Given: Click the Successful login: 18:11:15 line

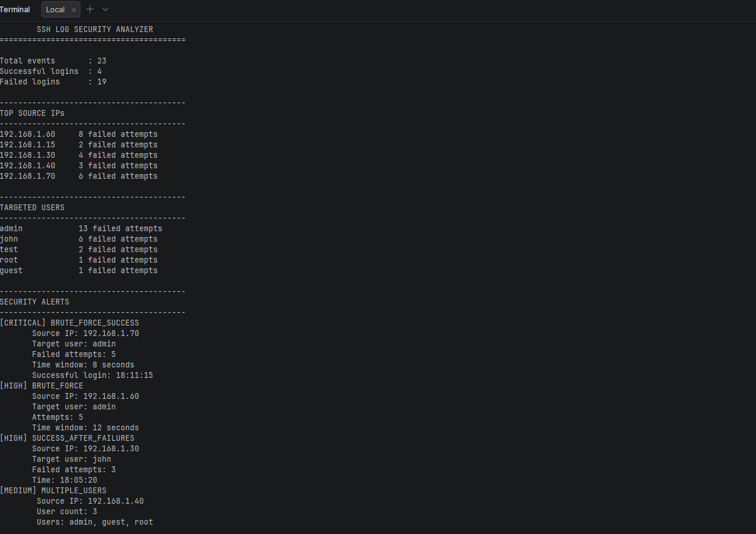Looking at the screenshot, I should click(93, 375).
